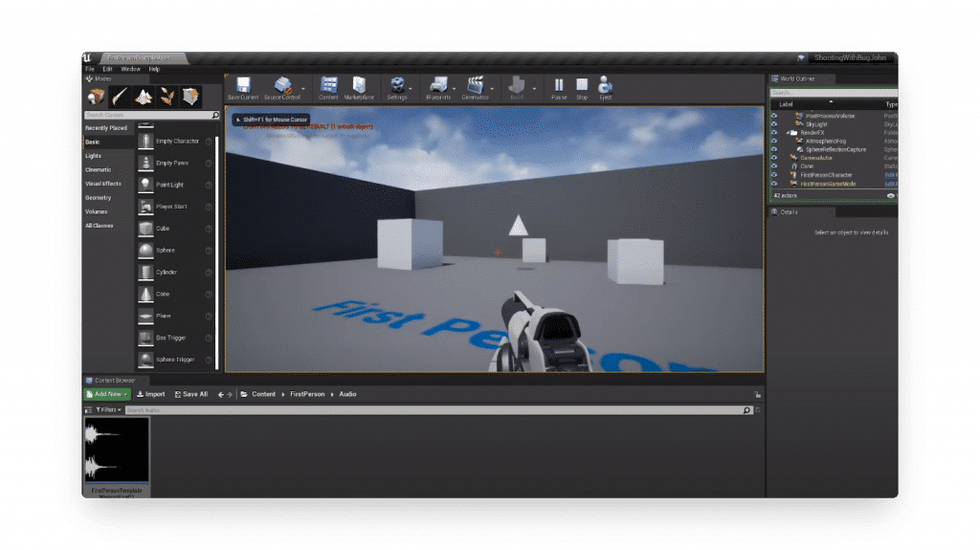Pause the play session

coord(559,87)
